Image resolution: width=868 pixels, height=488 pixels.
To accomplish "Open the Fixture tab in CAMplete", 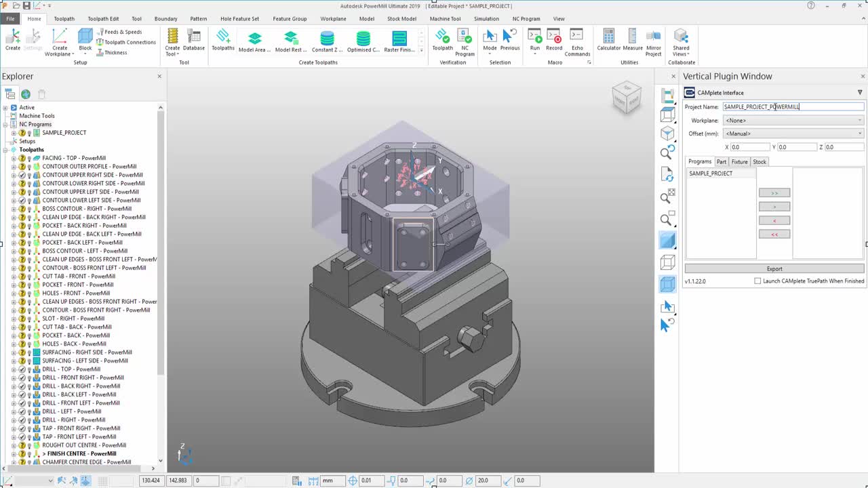I will point(739,162).
